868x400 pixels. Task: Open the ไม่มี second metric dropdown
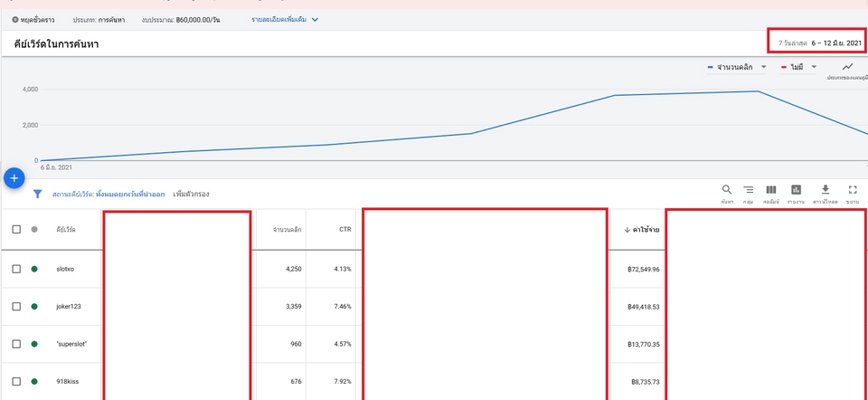click(x=798, y=67)
